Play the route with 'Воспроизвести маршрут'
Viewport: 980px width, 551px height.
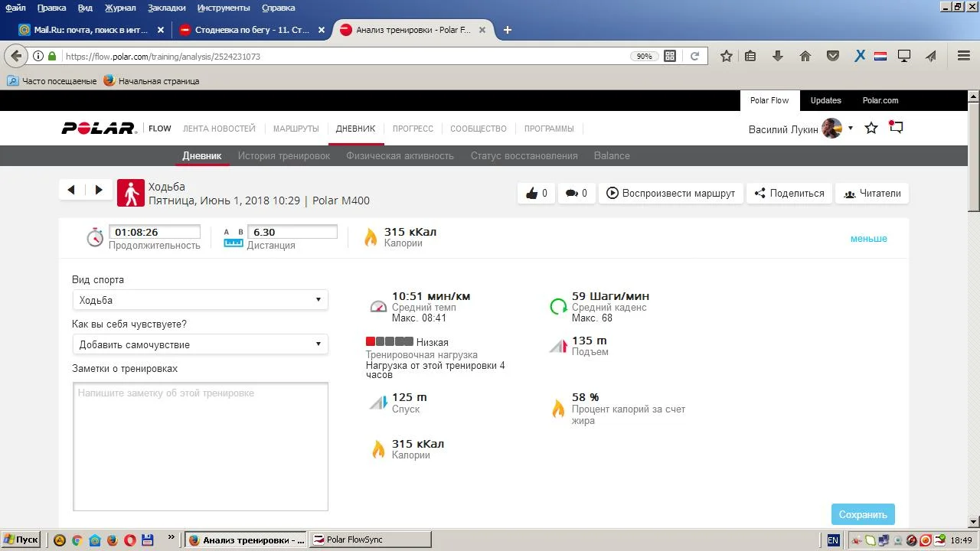[671, 194]
